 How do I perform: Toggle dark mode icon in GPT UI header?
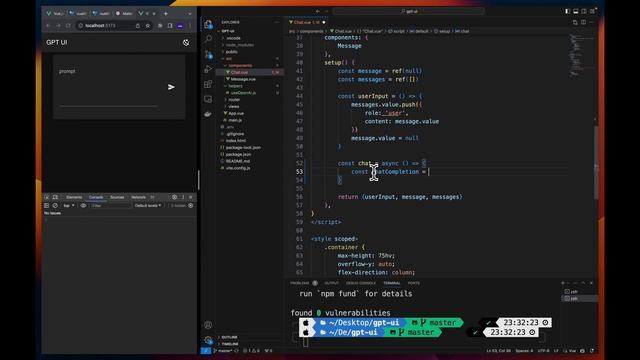point(186,42)
